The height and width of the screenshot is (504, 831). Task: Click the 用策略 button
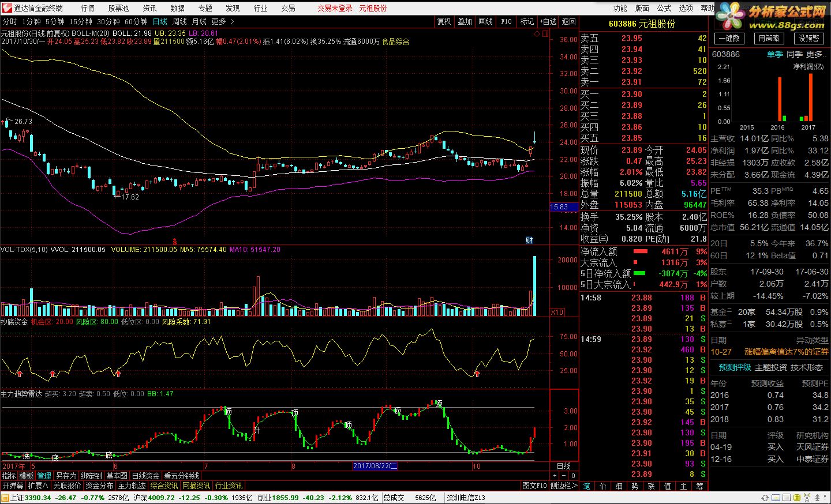pyautogui.click(x=769, y=38)
